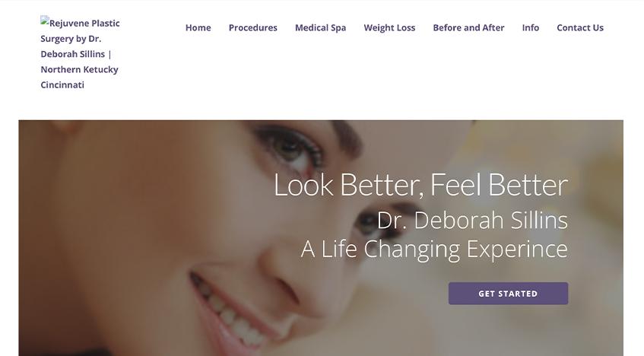Click 'A Life Changing Experince' tagline
The image size is (644, 356).
[434, 250]
